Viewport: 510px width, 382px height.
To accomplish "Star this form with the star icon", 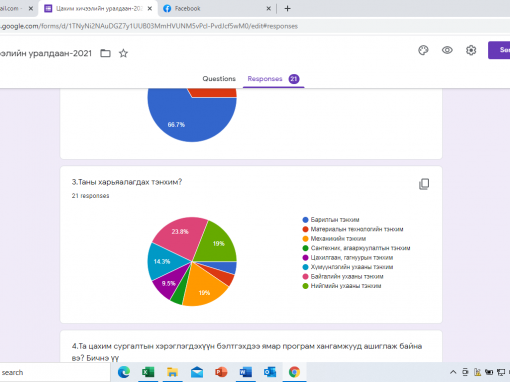I will (123, 53).
